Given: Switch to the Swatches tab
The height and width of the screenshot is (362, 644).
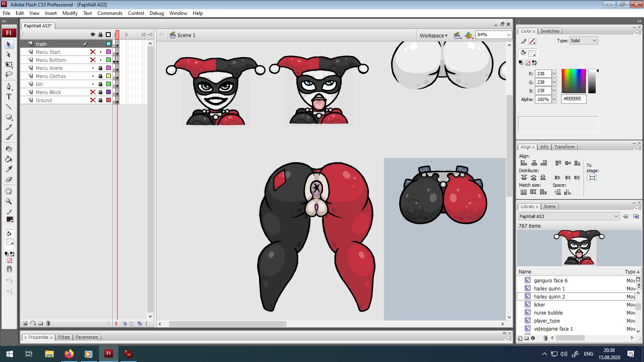Looking at the screenshot, I should click(550, 31).
